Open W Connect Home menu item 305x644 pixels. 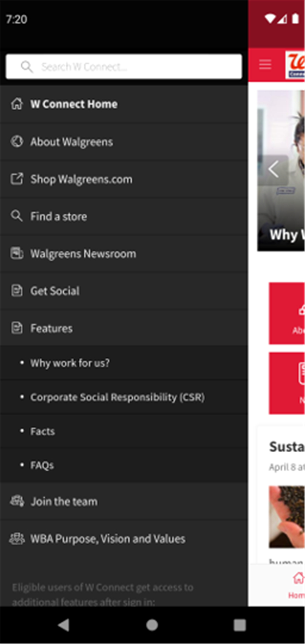124,104
